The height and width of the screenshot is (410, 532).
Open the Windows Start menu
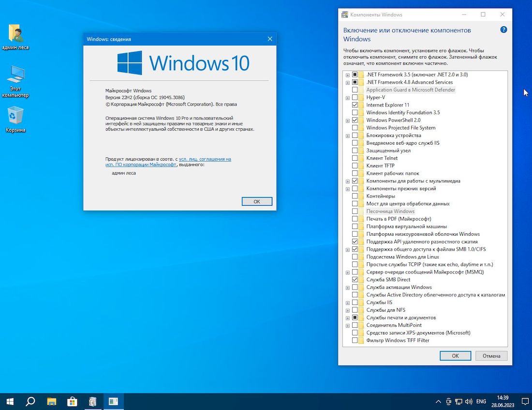(x=10, y=401)
